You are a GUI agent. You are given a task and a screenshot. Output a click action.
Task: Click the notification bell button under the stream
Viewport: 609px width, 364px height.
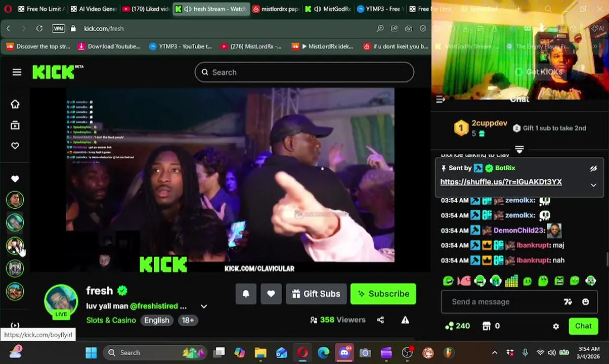tap(246, 294)
